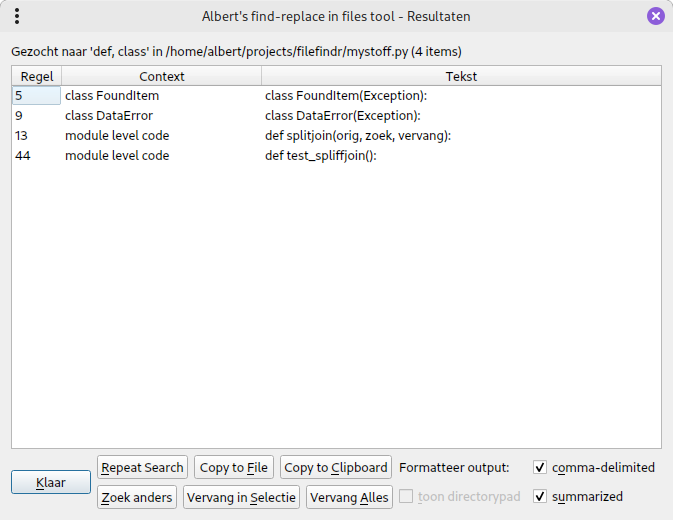This screenshot has height=520, width=673.
Task: Click the Klaar button
Action: pos(51,482)
